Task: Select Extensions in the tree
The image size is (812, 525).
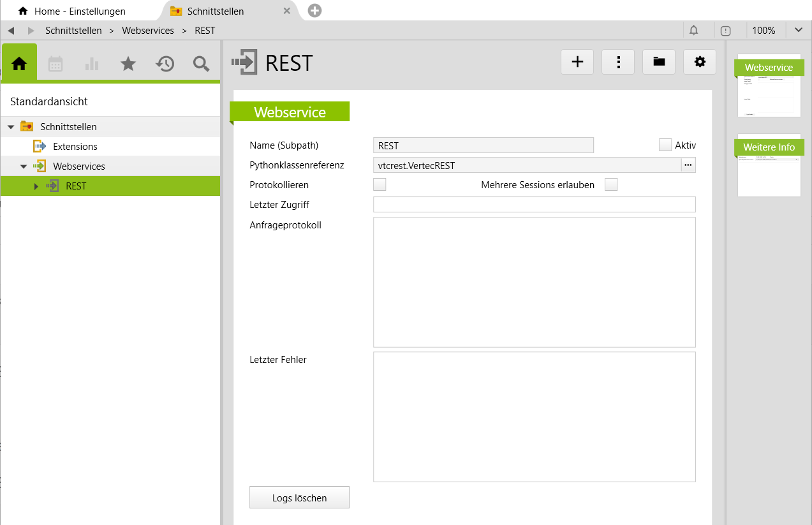Action: coord(75,147)
